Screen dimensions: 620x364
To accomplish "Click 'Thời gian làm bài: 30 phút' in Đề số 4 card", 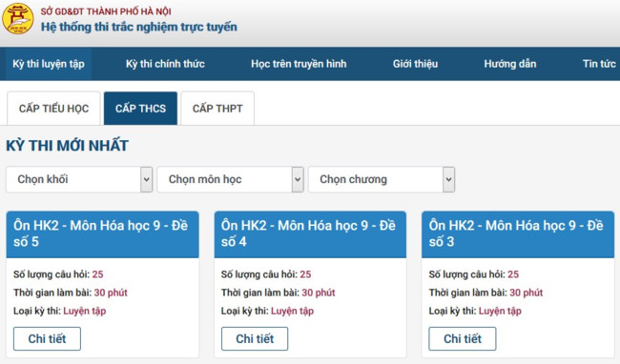I will pos(278,293).
